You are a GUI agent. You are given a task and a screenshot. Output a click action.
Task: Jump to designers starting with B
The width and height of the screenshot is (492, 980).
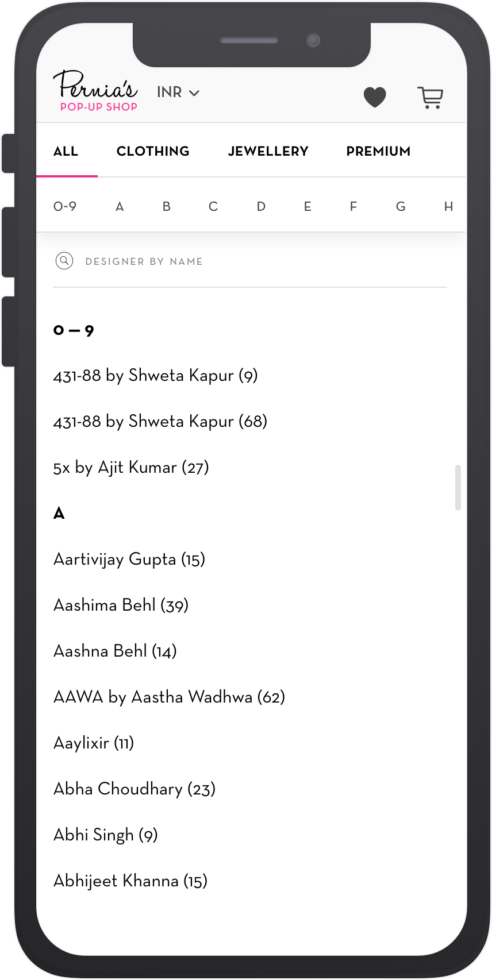(x=166, y=206)
